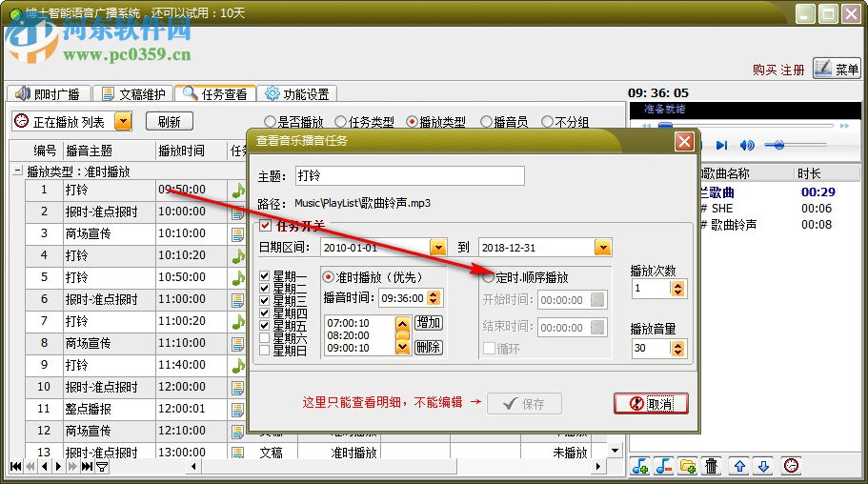Screen dimensions: 868x484
Task: Click the red clock icon below playlist
Action: point(792,466)
